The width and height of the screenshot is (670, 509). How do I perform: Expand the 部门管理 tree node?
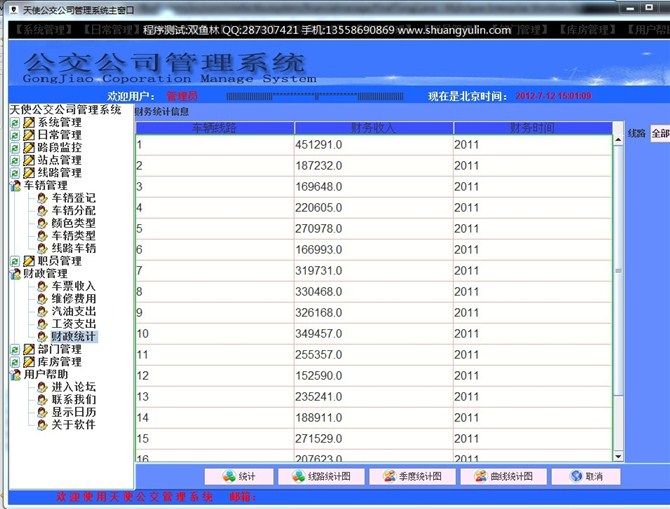15,349
